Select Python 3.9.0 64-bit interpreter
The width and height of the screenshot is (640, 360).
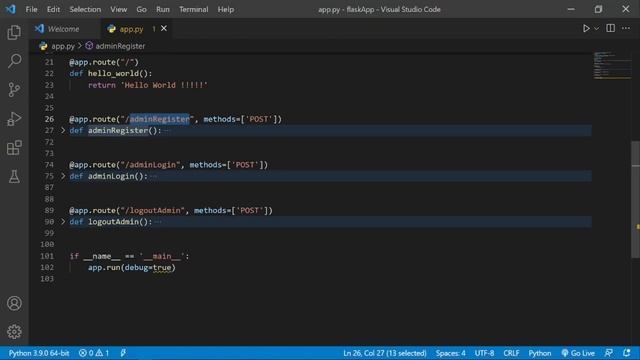click(39, 353)
